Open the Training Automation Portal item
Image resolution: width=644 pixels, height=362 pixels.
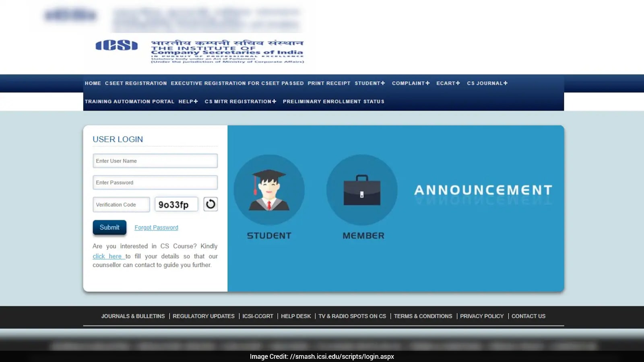130,102
